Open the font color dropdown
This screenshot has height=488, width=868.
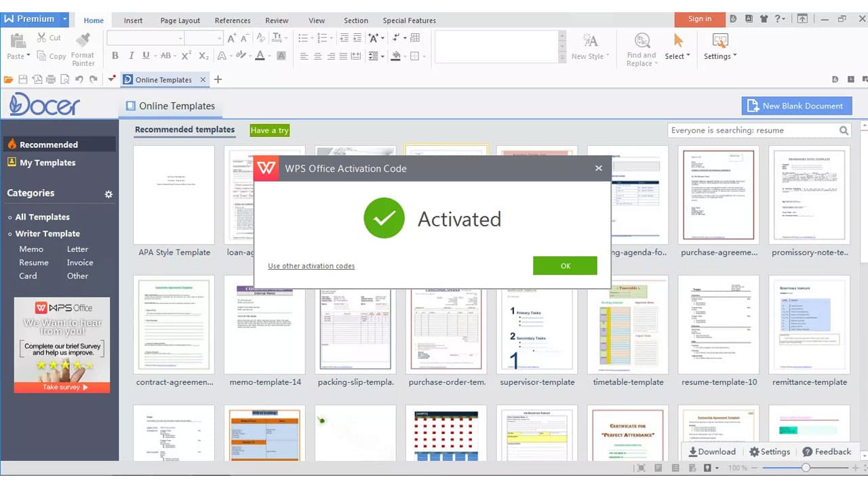(269, 55)
